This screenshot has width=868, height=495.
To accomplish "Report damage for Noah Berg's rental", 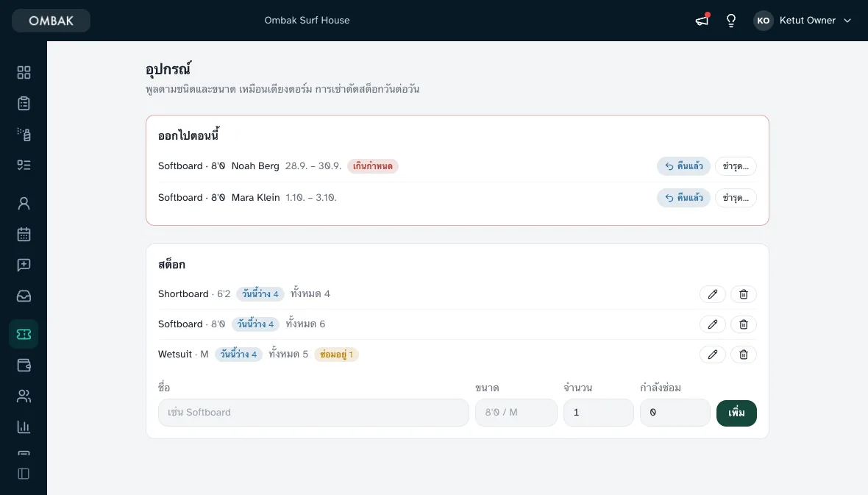I will tap(736, 166).
